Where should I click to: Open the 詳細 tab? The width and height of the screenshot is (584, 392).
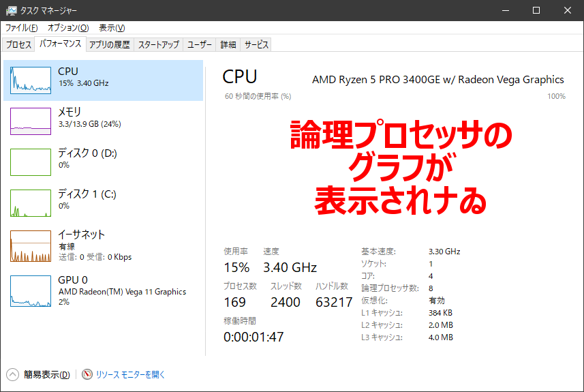point(228,45)
